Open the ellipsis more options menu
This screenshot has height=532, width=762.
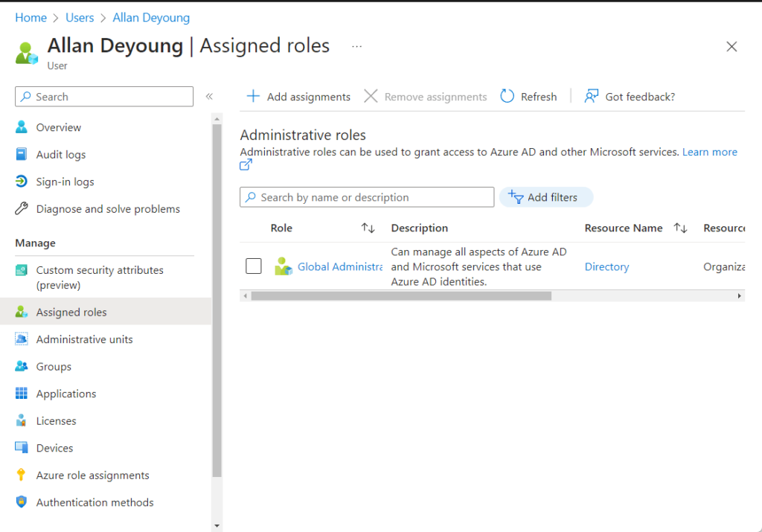click(356, 47)
